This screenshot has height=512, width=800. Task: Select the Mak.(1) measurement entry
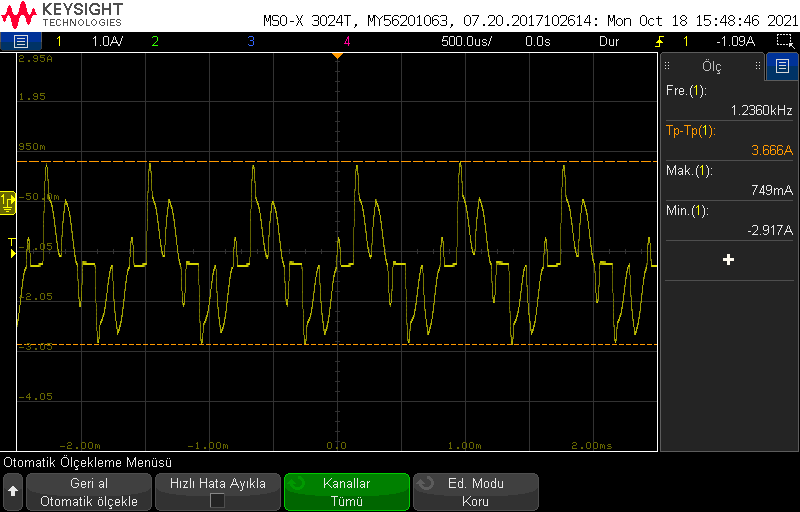(x=729, y=180)
